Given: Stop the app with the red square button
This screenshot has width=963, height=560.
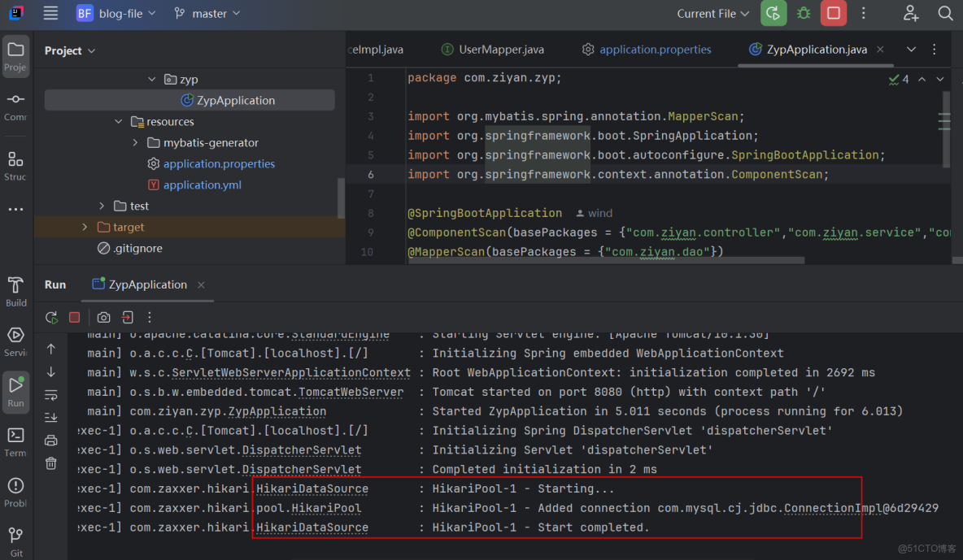Looking at the screenshot, I should coord(833,13).
